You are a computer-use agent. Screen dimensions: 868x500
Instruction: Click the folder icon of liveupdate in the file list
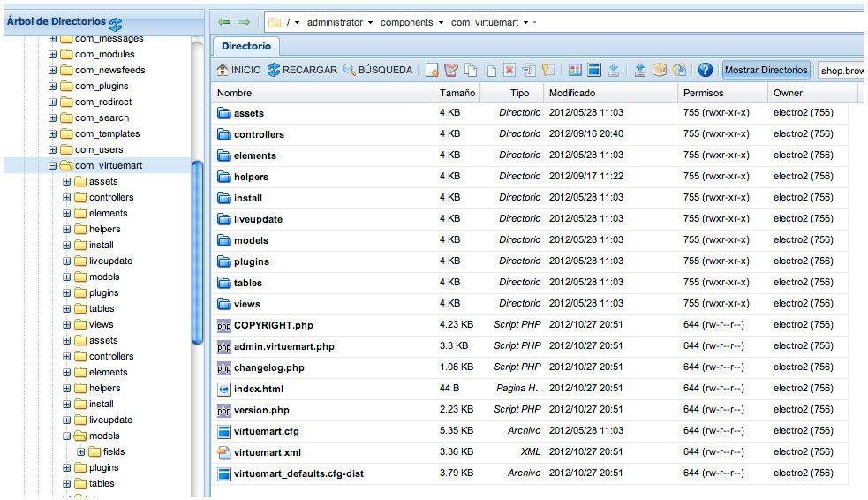click(x=223, y=219)
